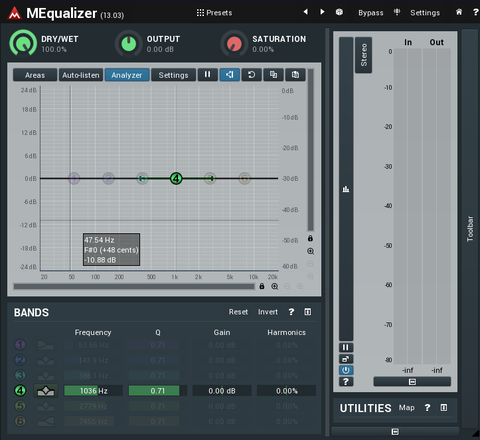Enable band 5 number toggle
Screen dimensions: 480x440
pos(20,406)
